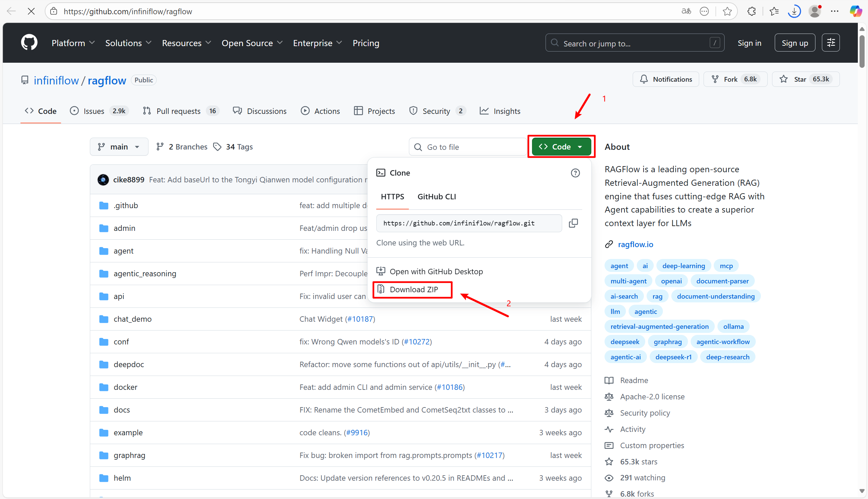Copy the HTTPS clone URL to clipboard

point(573,223)
